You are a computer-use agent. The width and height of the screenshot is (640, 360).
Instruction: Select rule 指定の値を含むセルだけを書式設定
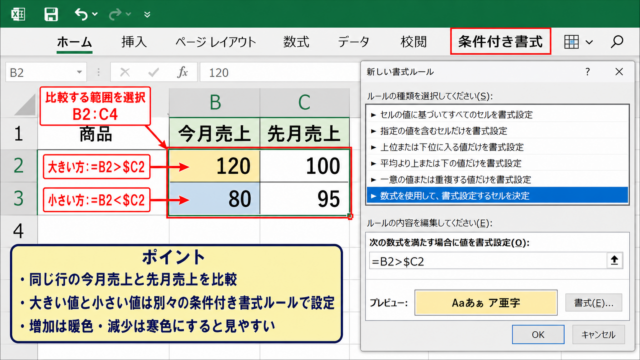(x=497, y=131)
